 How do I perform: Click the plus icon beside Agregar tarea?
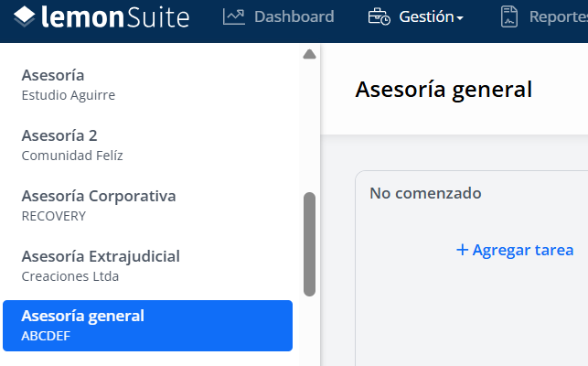click(462, 250)
